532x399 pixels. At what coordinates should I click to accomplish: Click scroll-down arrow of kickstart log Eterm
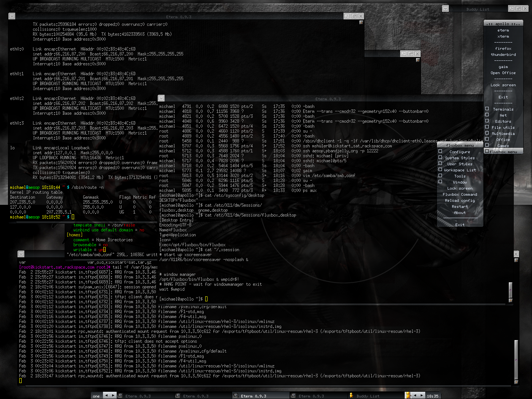pyautogui.click(x=516, y=382)
